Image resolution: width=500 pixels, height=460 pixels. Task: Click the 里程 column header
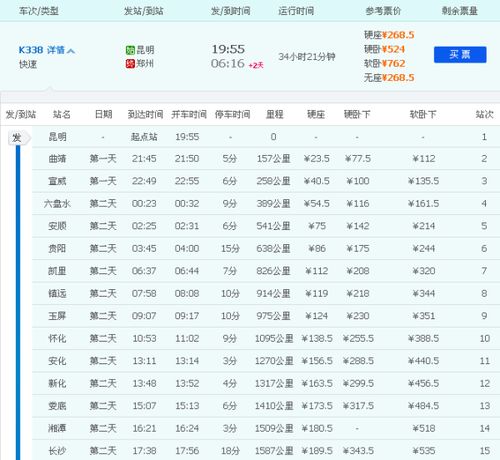click(274, 114)
